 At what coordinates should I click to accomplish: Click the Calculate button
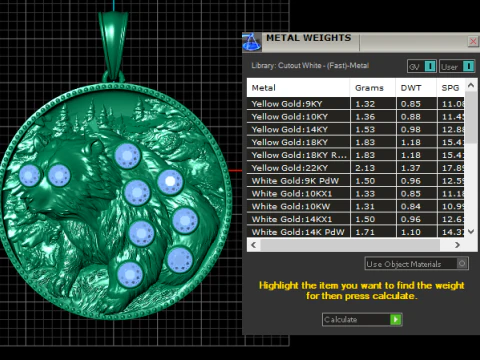click(x=362, y=319)
